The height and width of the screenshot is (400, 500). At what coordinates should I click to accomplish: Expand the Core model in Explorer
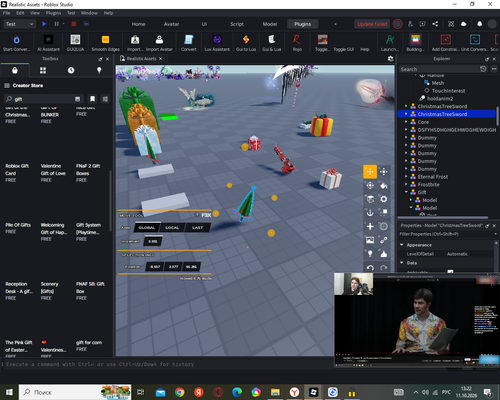(x=406, y=122)
